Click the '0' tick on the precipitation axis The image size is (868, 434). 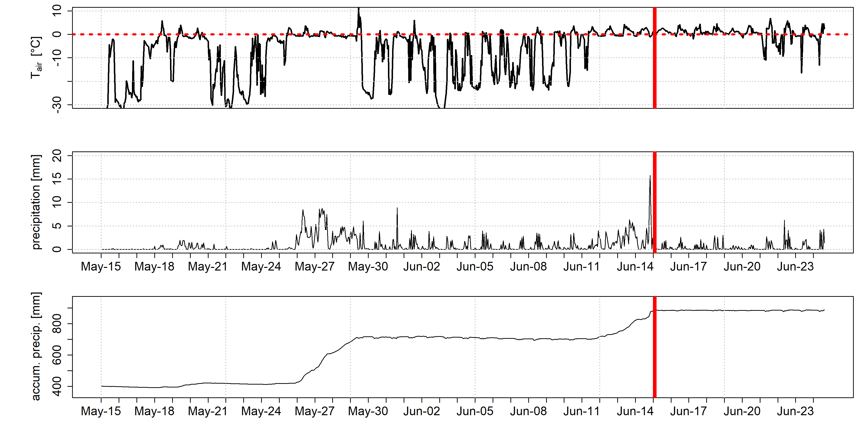point(57,249)
